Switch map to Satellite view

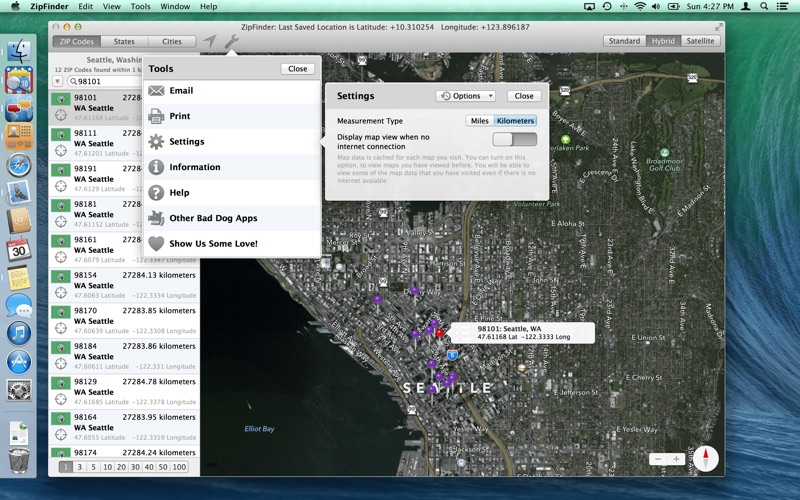point(700,41)
